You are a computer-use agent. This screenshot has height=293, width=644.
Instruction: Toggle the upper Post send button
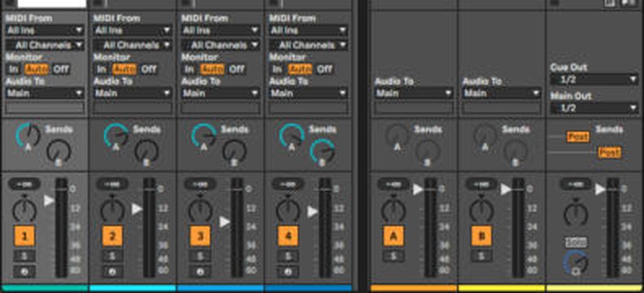(578, 137)
